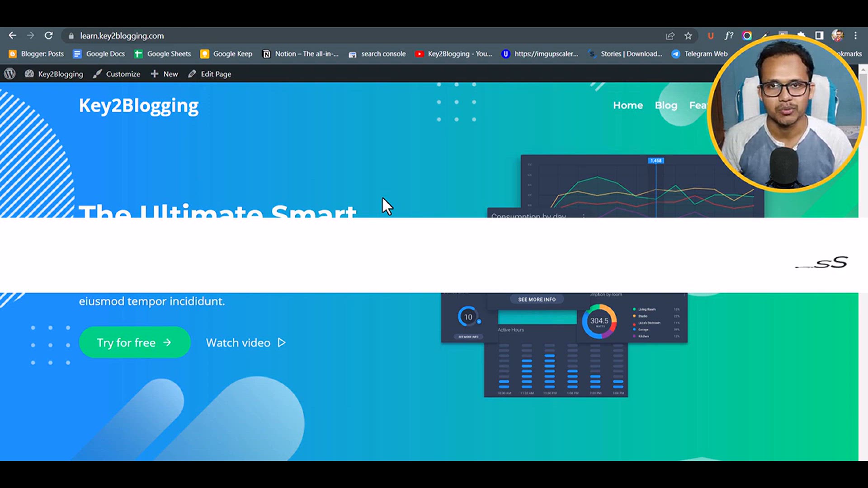Screen dimensions: 868x488
Task: Open the search console bookmark
Action: tap(377, 54)
